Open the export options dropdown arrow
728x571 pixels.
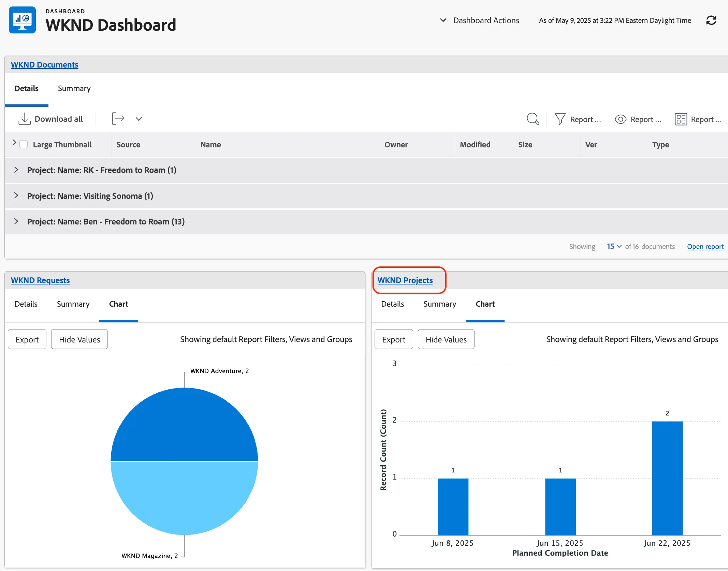pyautogui.click(x=139, y=119)
